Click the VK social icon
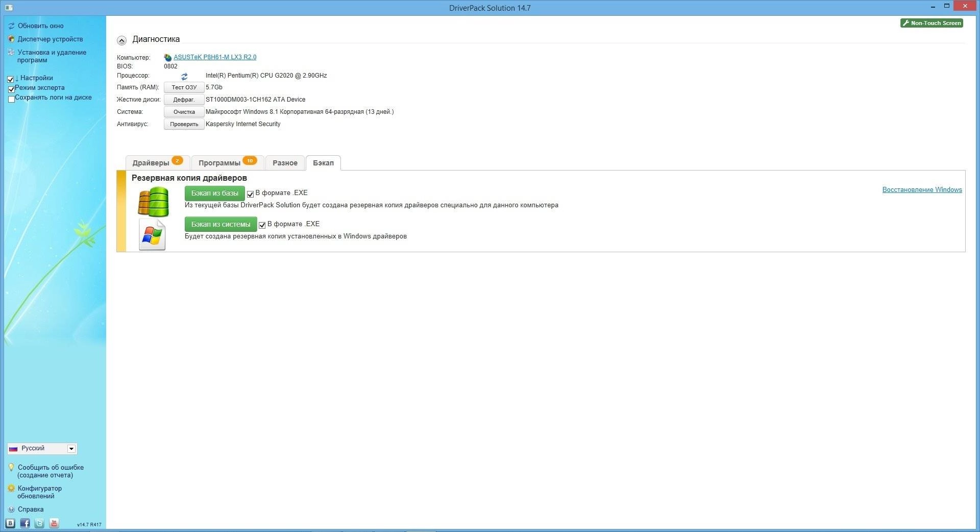The width and height of the screenshot is (980, 532). pos(10,523)
